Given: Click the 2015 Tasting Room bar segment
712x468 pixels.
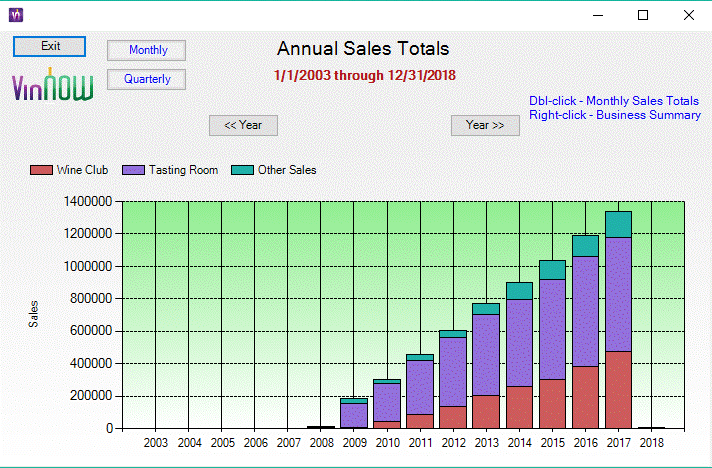Looking at the screenshot, I should pos(552,330).
